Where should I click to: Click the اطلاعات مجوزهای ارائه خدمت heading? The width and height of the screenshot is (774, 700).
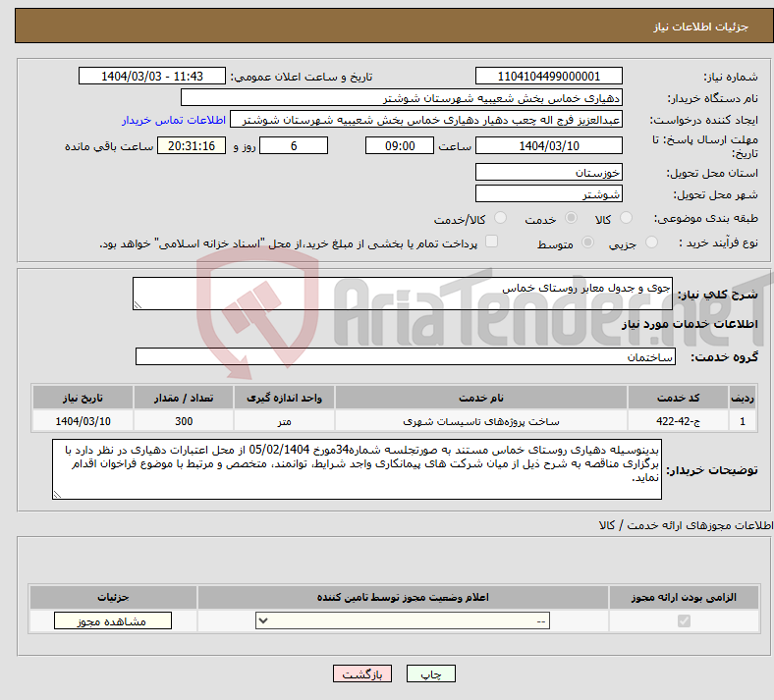(686, 525)
